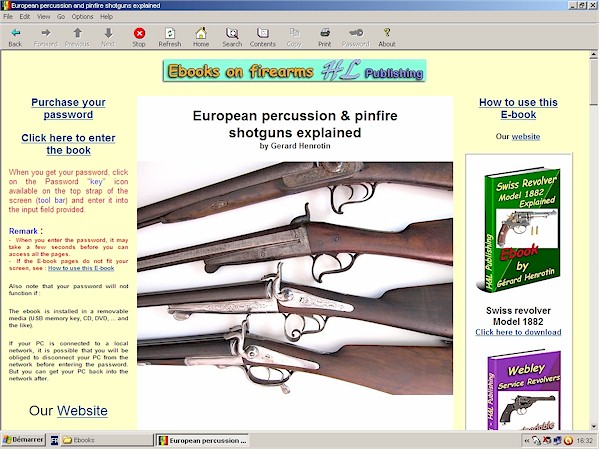Click the small 'How to use this E-book' remark link
The image size is (600, 450).
[x=81, y=268]
